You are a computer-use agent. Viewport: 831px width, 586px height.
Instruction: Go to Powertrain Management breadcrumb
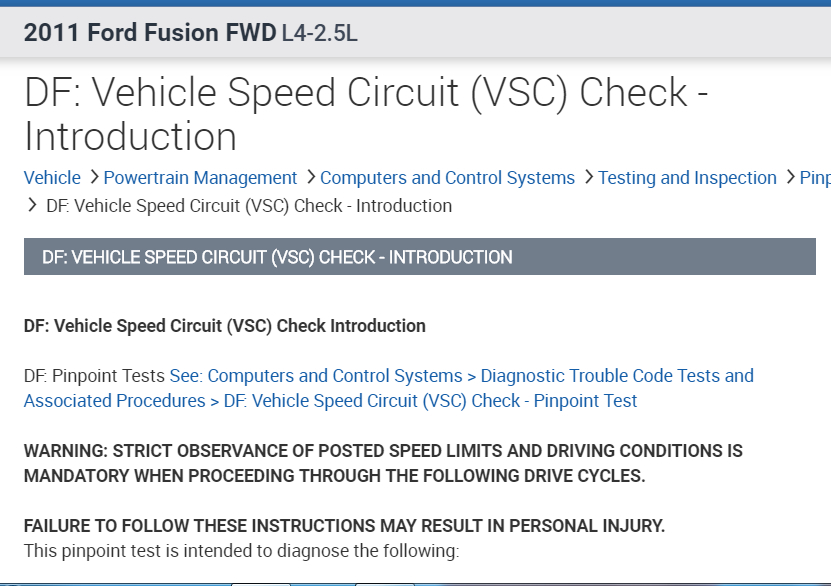(200, 178)
